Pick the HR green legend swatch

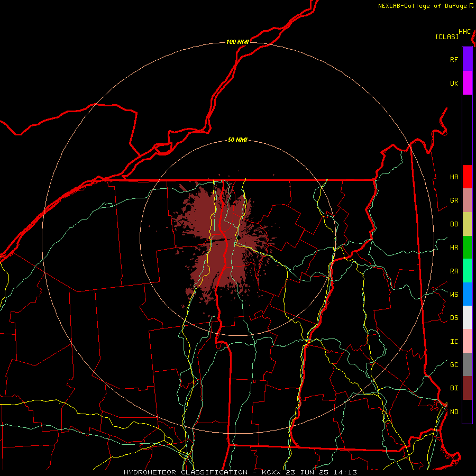(x=467, y=248)
